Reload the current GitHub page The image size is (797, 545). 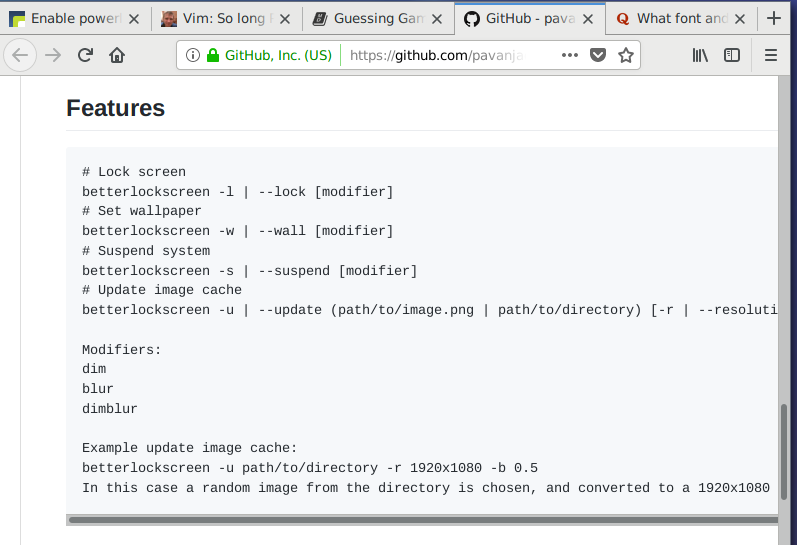tap(86, 55)
